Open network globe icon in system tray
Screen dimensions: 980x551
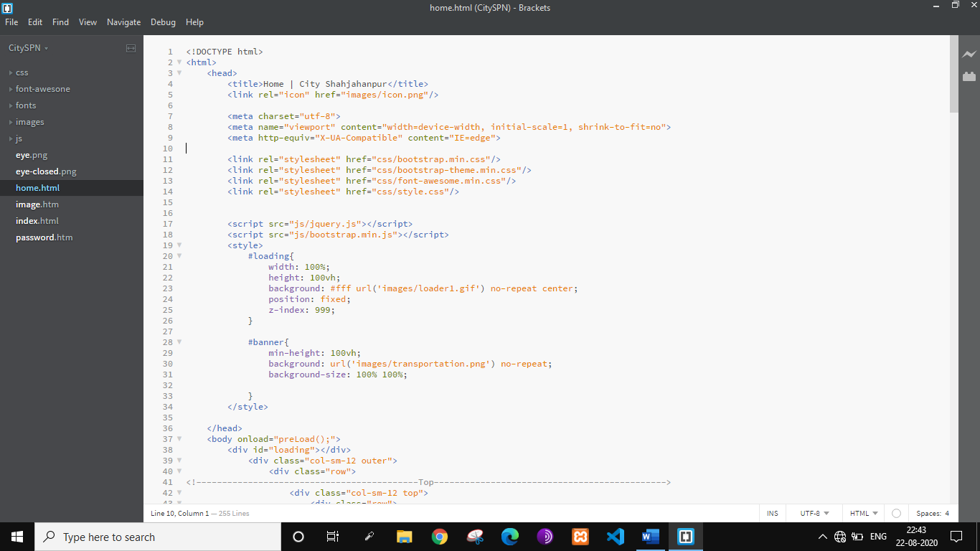(840, 537)
